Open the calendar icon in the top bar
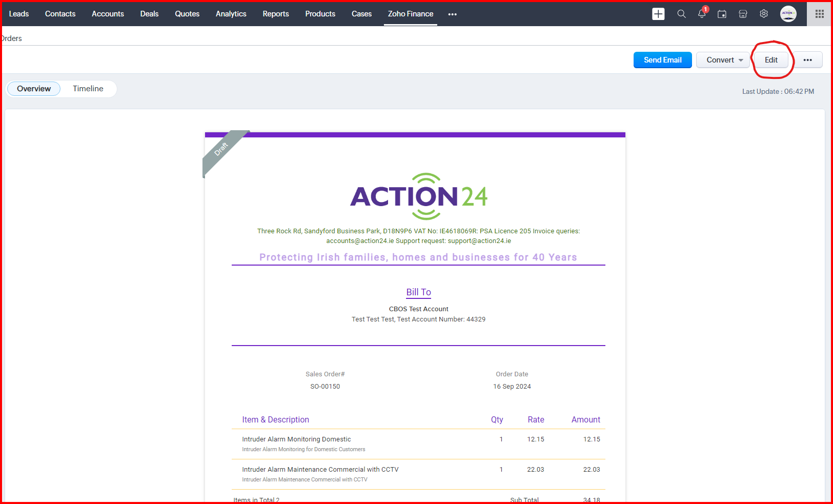Viewport: 833px width, 504px height. 722,14
